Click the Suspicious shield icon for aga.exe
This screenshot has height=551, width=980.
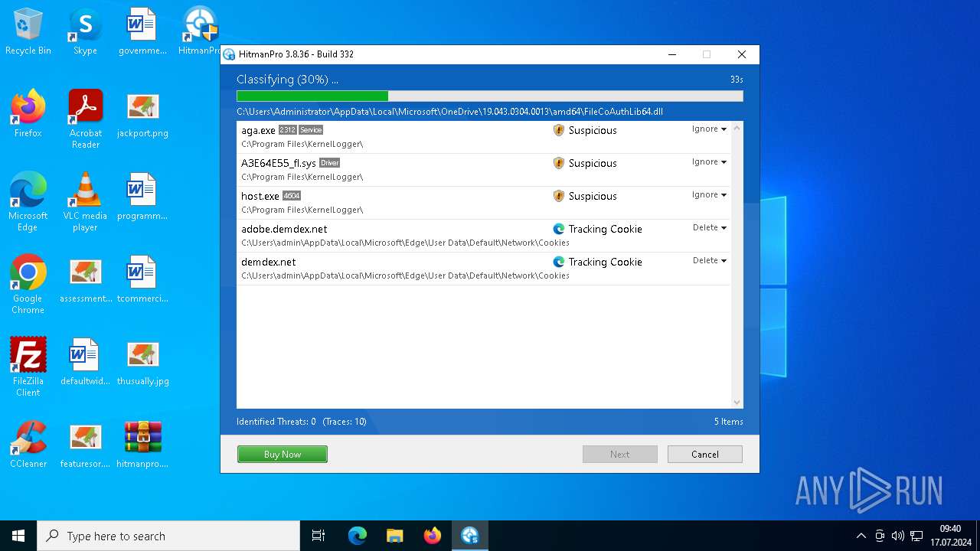559,130
